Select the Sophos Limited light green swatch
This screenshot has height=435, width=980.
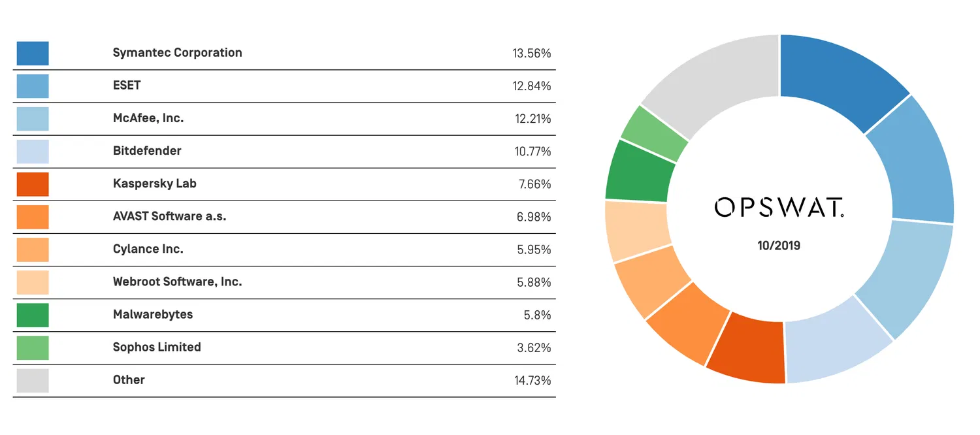pyautogui.click(x=33, y=347)
